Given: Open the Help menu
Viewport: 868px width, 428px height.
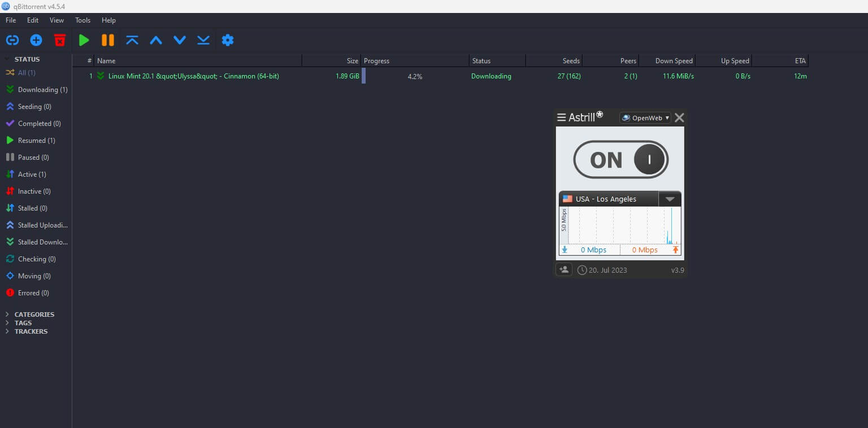Looking at the screenshot, I should pyautogui.click(x=108, y=20).
